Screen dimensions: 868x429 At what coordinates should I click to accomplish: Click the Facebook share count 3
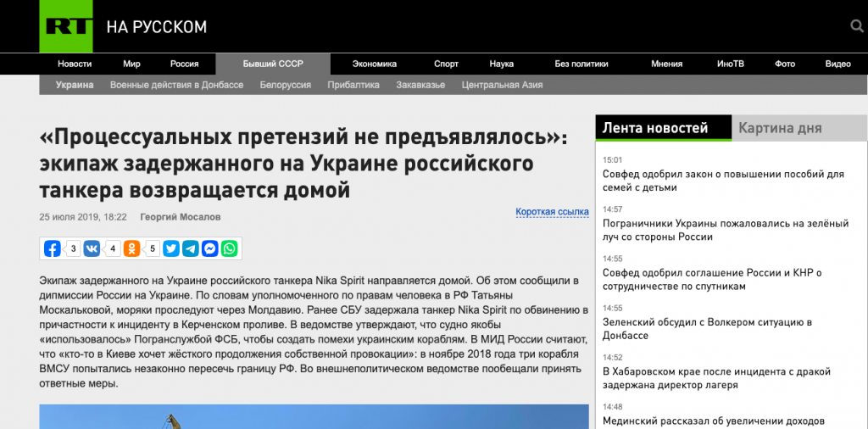pos(73,248)
